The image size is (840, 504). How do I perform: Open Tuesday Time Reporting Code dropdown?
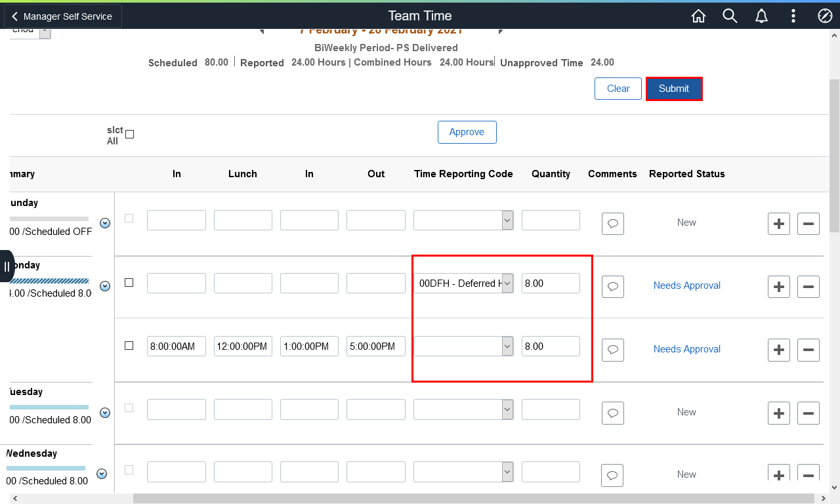pos(463,409)
